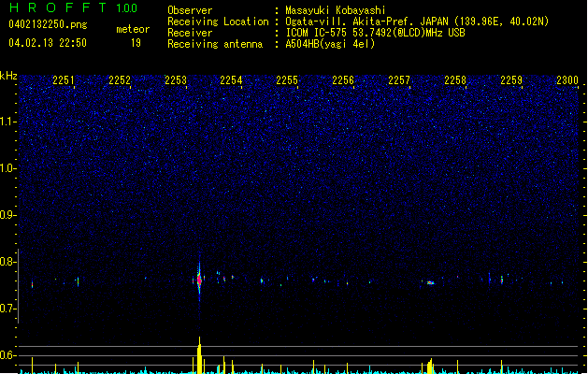Click the 0.9 frequency axis label
Viewport: 588px width, 374px height.
pyautogui.click(x=7, y=215)
